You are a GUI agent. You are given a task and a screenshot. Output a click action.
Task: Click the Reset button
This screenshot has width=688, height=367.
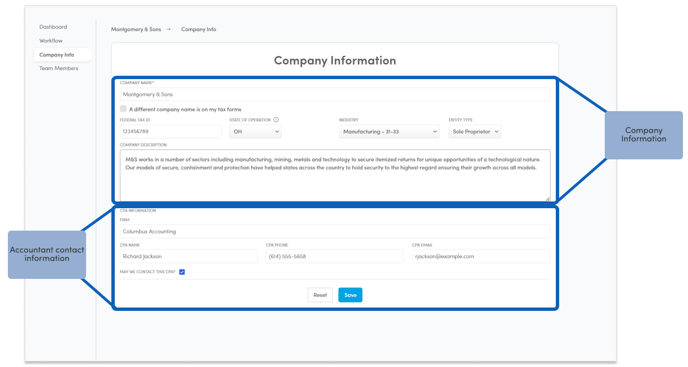pyautogui.click(x=320, y=295)
